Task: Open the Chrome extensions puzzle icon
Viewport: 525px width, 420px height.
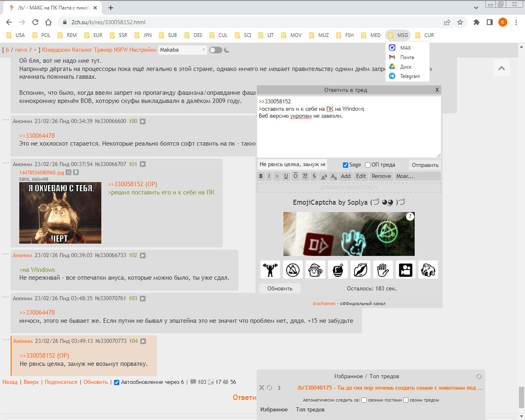Action: [476, 22]
